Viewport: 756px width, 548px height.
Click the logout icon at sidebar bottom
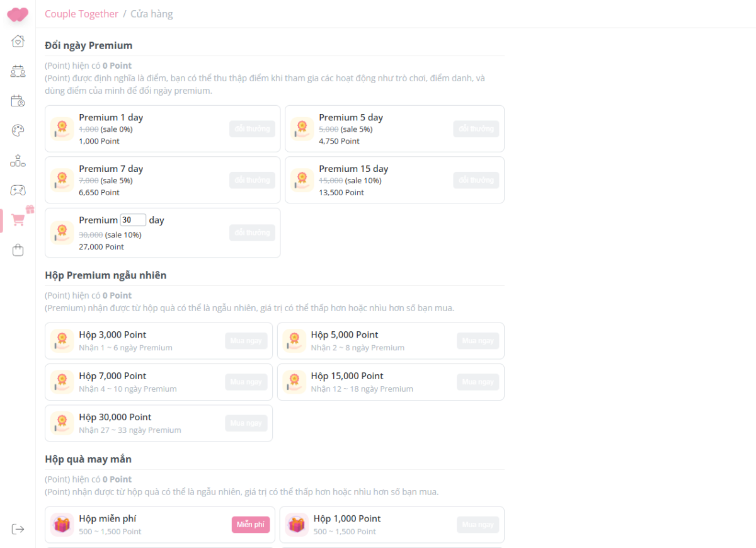(18, 529)
